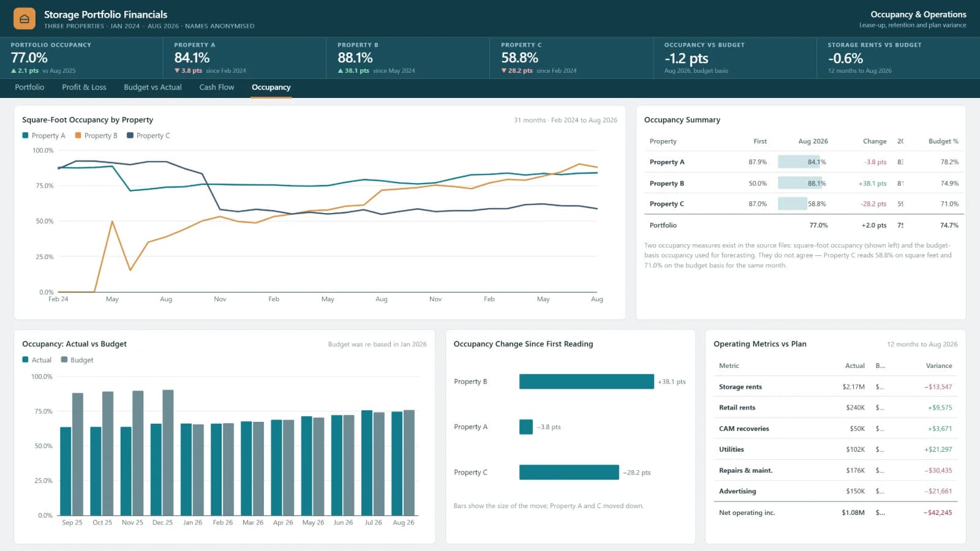Toggle Budget series legend in bar chart
This screenshot has height=551, width=980.
pos(77,360)
